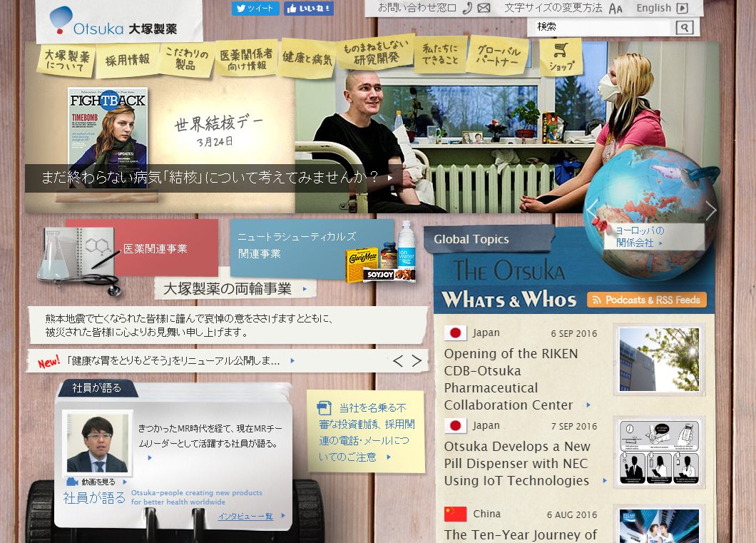Click the video camera 動画を見る icon
756x543 pixels.
click(72, 481)
